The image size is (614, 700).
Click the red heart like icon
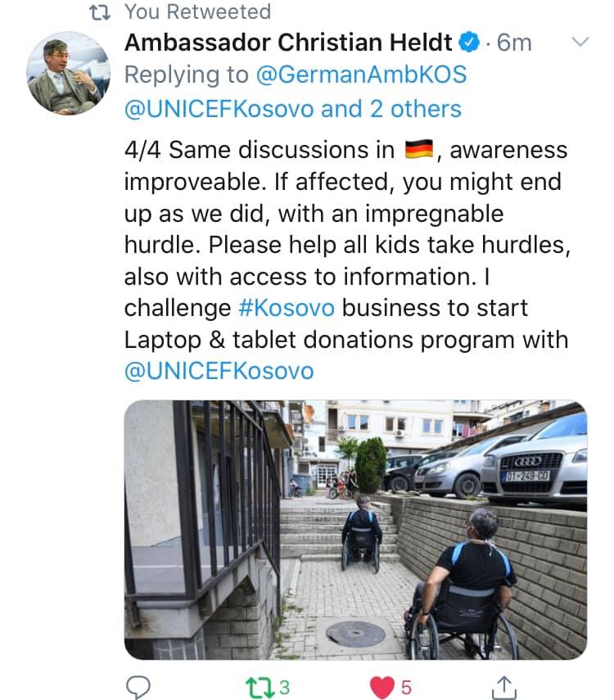tap(382, 688)
